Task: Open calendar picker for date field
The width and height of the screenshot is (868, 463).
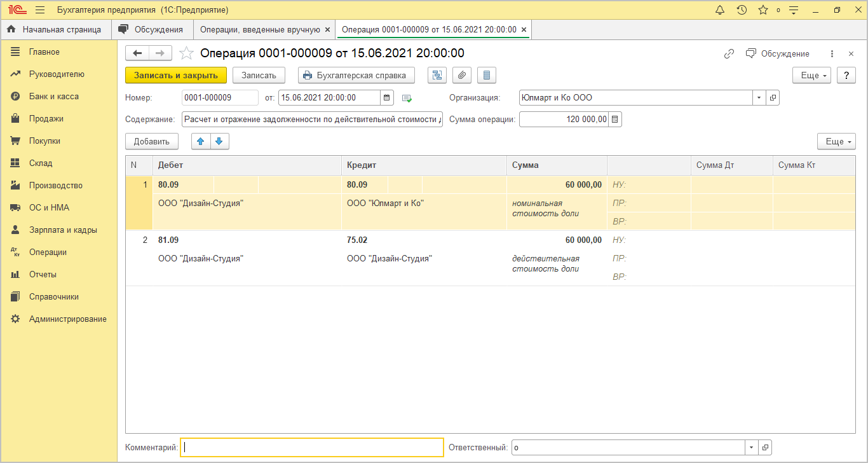Action: click(x=387, y=98)
